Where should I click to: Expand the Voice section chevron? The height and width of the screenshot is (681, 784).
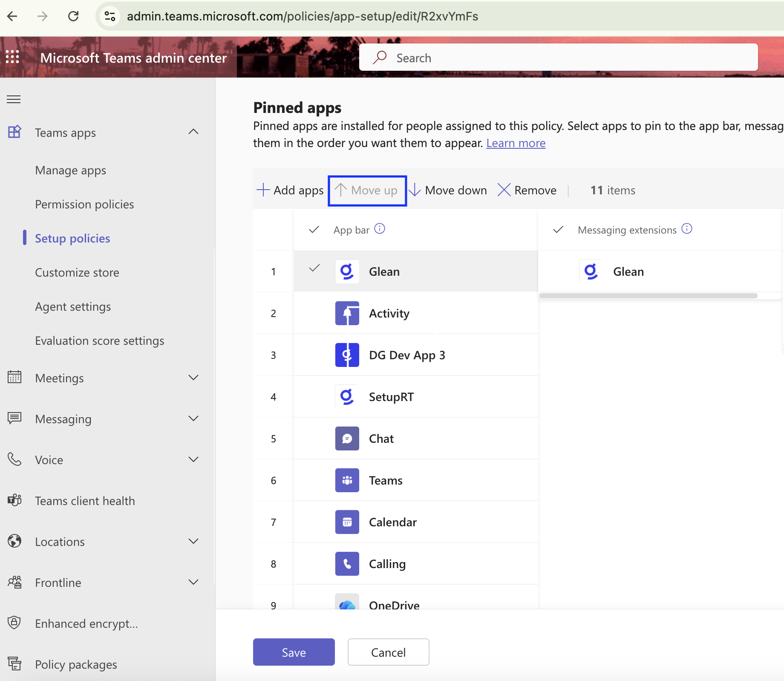pos(193,459)
